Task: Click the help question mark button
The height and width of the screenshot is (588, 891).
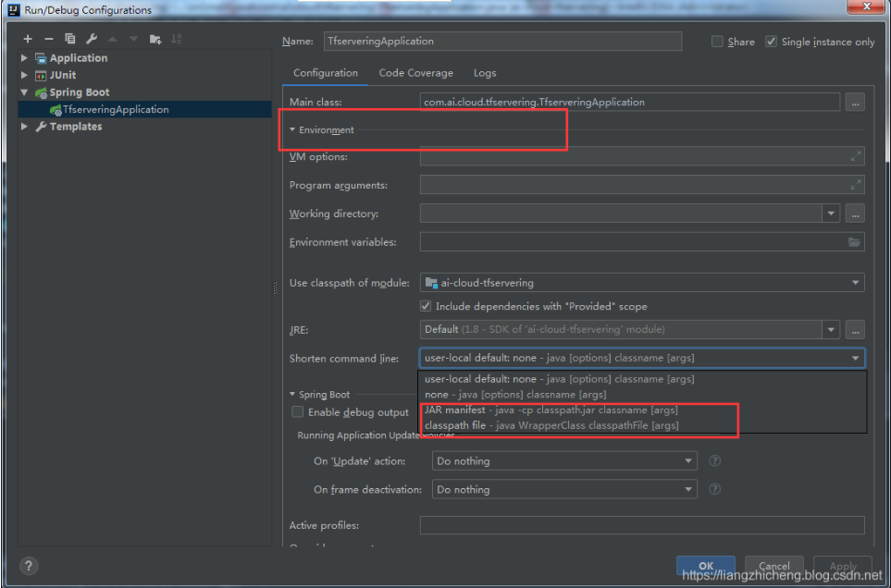Action: (29, 565)
